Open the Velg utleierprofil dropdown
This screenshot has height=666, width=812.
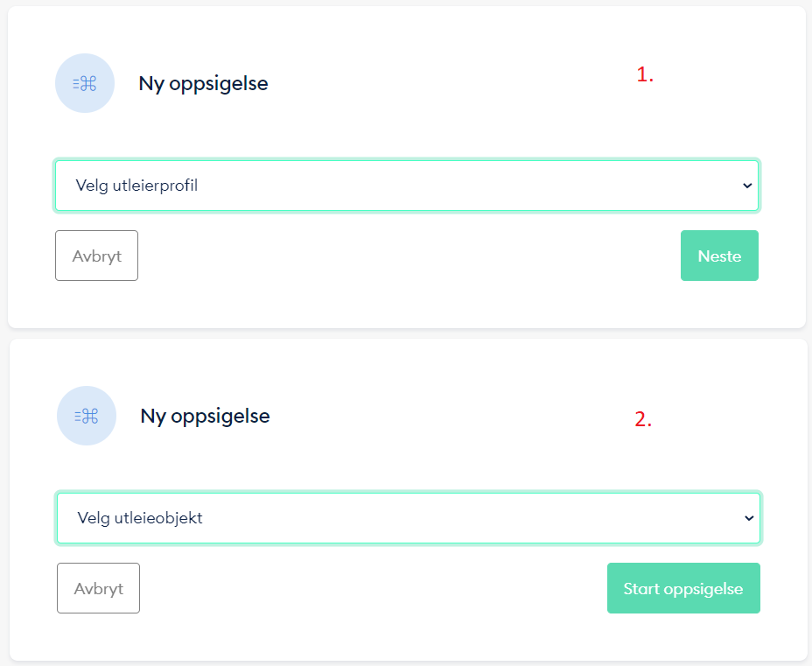(406, 186)
